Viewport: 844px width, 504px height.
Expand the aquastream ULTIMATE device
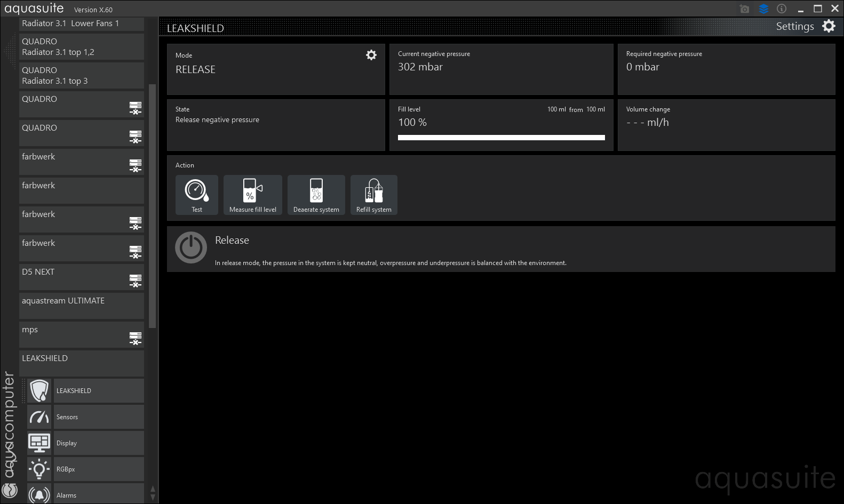82,306
